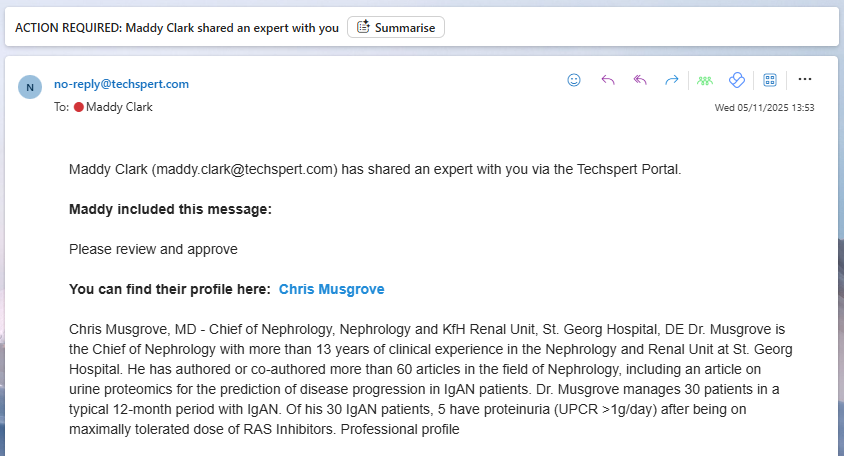Reply to this email
Viewport: 844px width, 456px height.
tap(607, 80)
